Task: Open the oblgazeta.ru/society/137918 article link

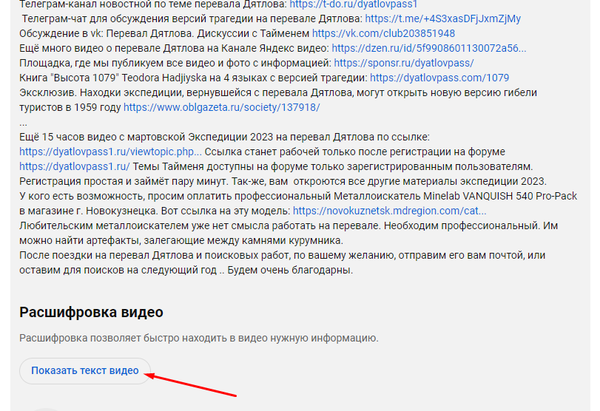Action: (222, 108)
